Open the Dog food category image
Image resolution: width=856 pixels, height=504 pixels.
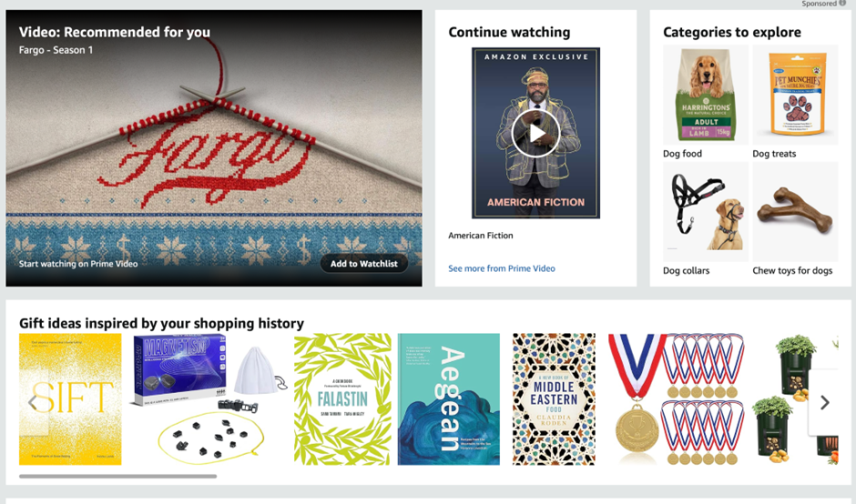click(x=706, y=95)
